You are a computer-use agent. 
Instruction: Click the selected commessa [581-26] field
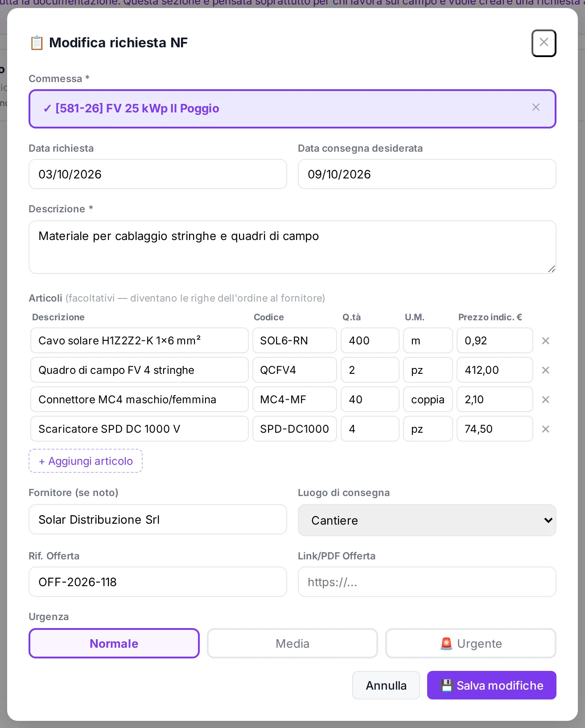point(292,109)
